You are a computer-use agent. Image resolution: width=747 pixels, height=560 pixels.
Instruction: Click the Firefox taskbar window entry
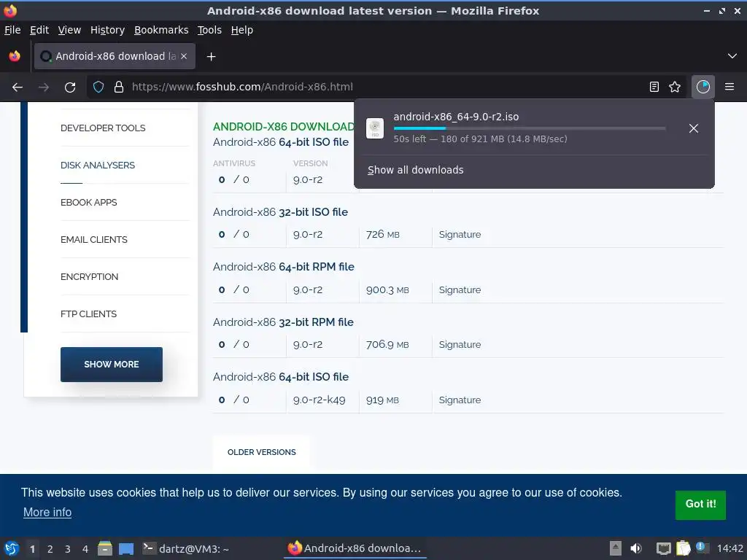[355, 548]
